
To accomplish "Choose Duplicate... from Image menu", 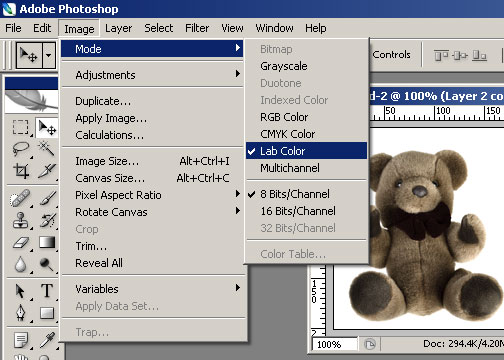I will point(152,101).
